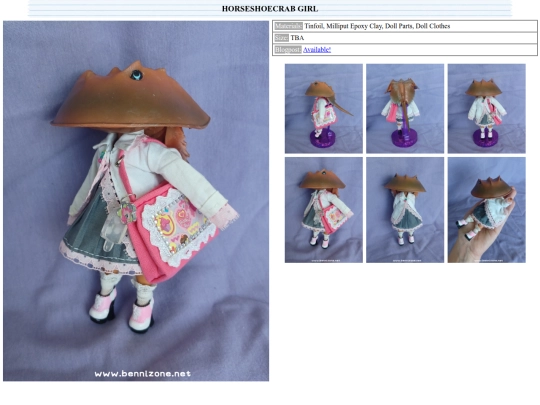Screen dimensions: 540x405
Task: Click the HORSESHOECRAB GIRL title heading
Action: point(270,9)
